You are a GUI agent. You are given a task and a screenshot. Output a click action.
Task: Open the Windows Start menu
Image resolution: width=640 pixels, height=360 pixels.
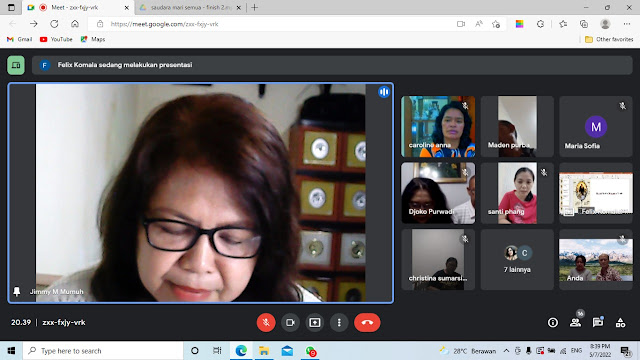click(x=11, y=351)
